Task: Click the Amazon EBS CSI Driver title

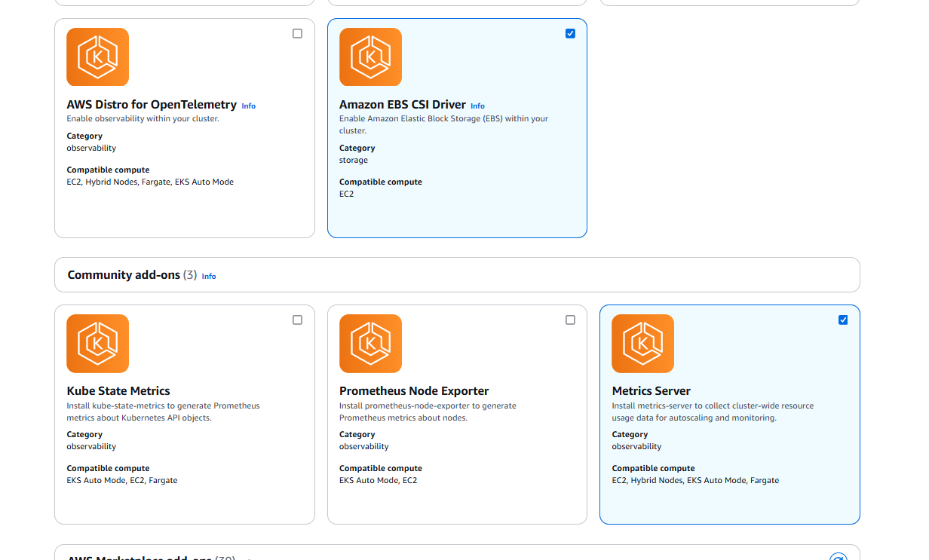Action: (403, 105)
